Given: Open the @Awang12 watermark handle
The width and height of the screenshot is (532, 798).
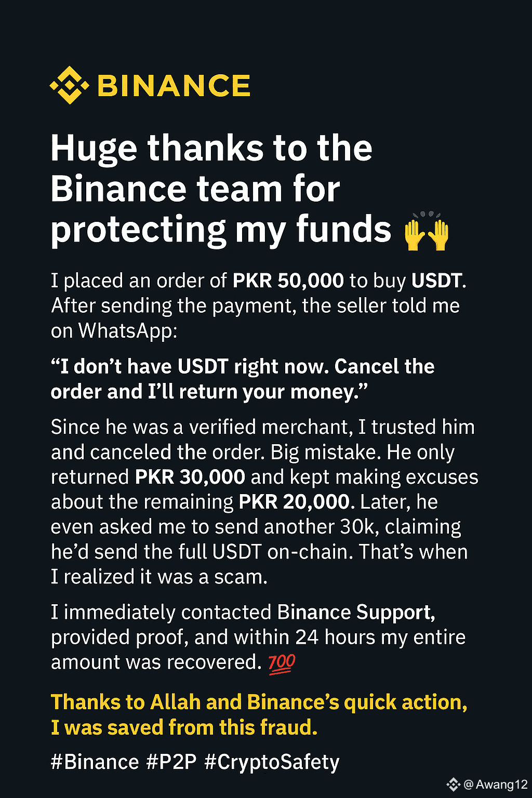Looking at the screenshot, I should (x=495, y=784).
